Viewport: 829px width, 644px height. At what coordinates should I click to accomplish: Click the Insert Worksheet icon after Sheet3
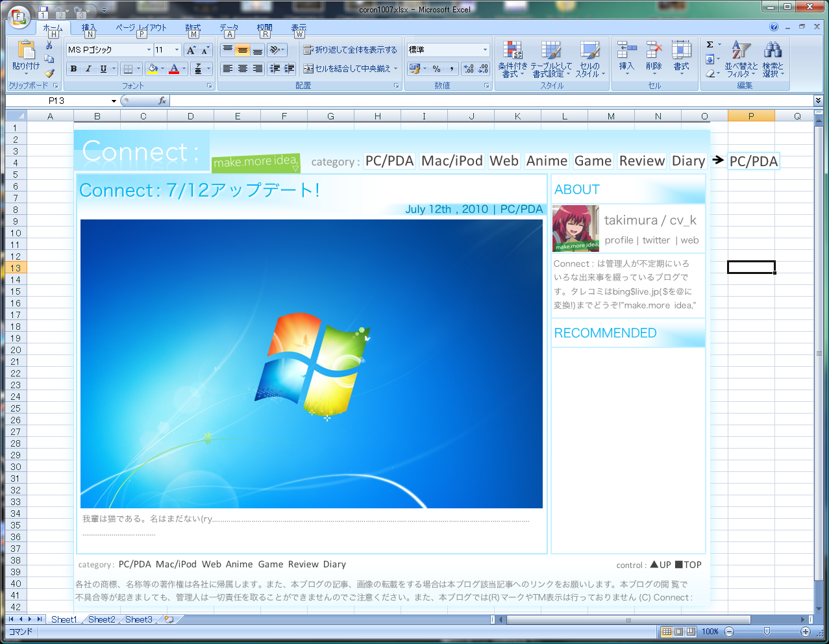click(169, 619)
